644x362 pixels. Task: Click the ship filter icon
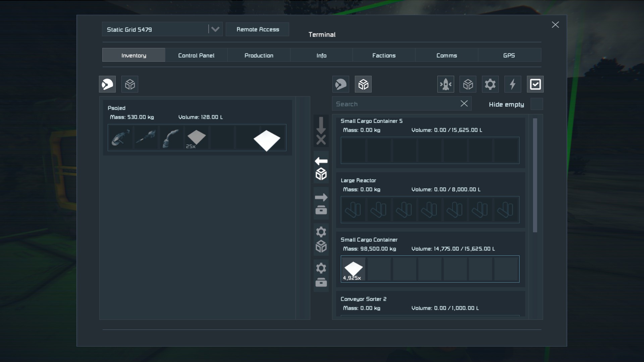tap(445, 84)
